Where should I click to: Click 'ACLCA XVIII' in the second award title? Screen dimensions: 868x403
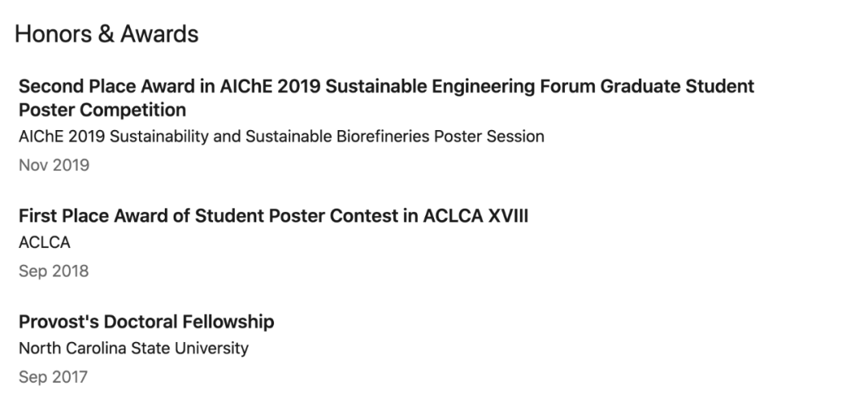(x=476, y=216)
